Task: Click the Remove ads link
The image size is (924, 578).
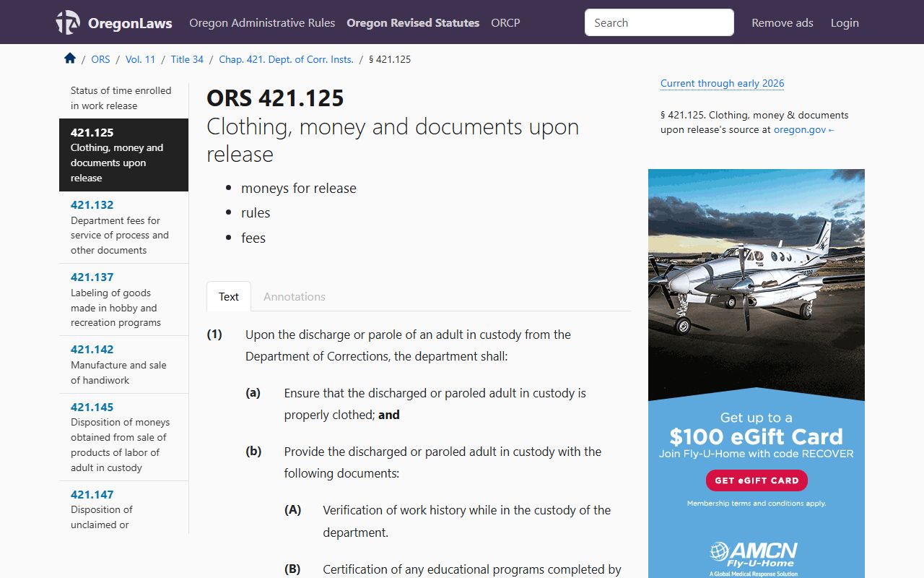Action: pos(783,22)
